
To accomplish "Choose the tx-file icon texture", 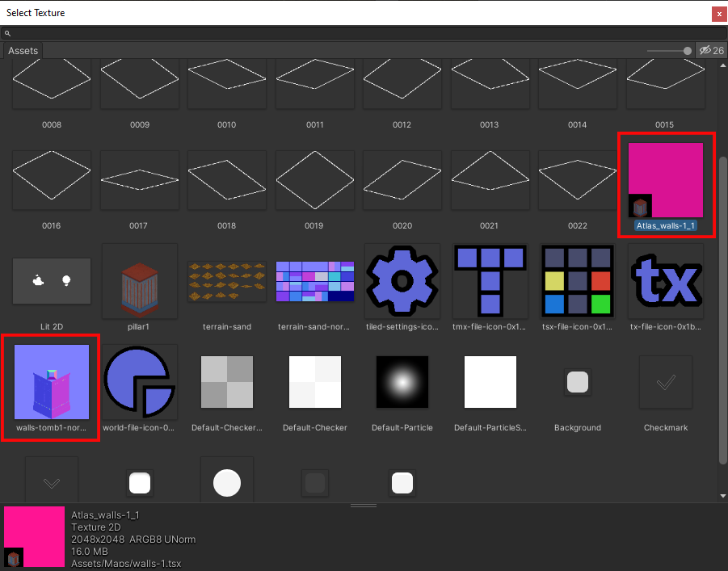I will pos(665,281).
